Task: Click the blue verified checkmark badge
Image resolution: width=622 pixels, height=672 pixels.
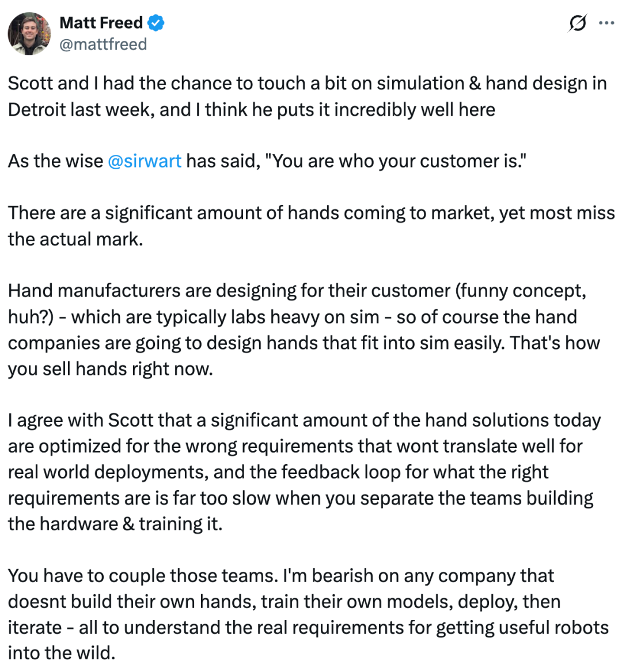Action: (156, 22)
